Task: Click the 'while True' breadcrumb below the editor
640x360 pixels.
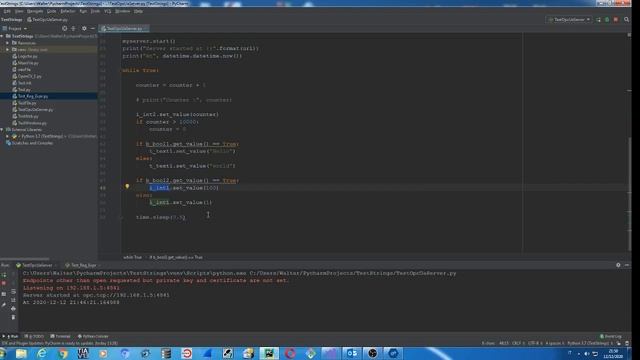Action: tap(132, 258)
